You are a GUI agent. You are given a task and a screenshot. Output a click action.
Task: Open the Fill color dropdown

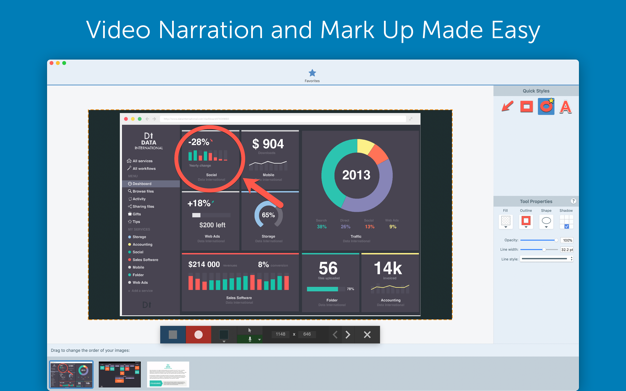(506, 222)
